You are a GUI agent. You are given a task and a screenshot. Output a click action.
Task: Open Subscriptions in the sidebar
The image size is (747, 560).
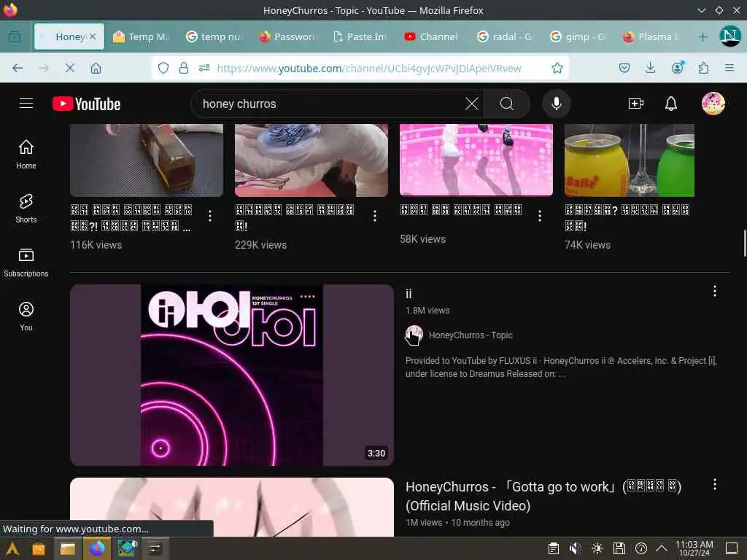(26, 262)
